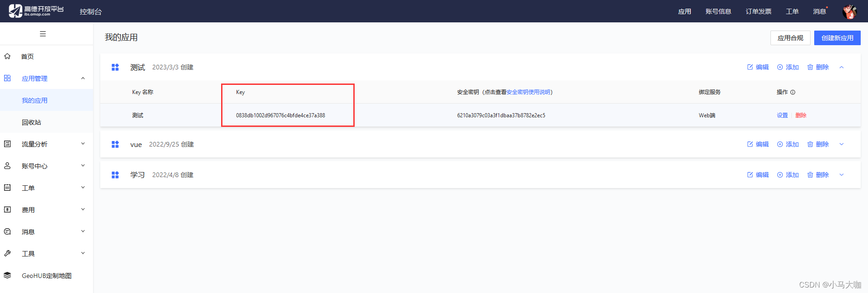Click the Amap open platform logo
This screenshot has height=293, width=868.
pos(36,11)
